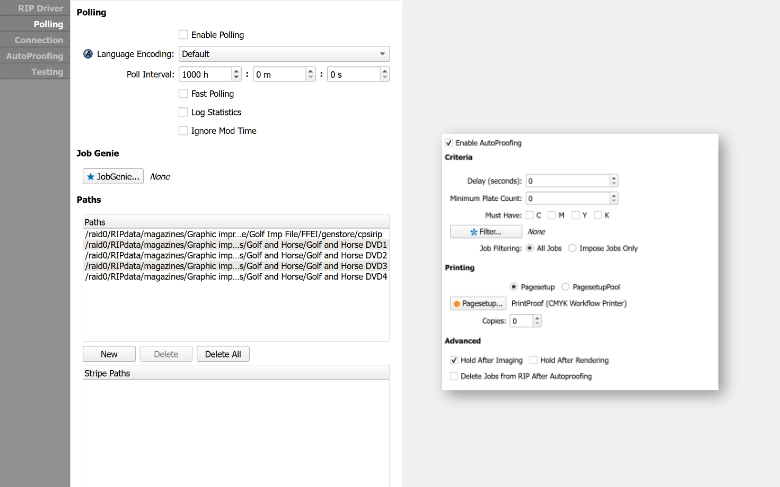Adjust the Copies stepper arrows

[537, 321]
